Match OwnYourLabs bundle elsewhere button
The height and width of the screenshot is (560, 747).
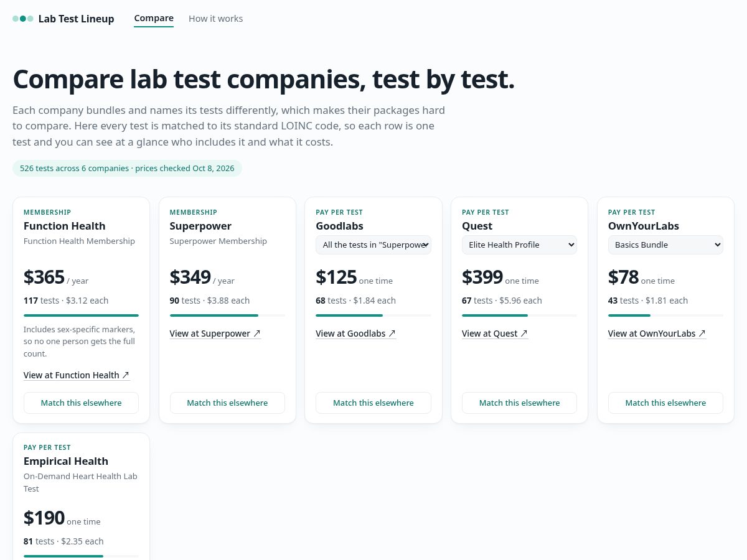click(x=665, y=403)
